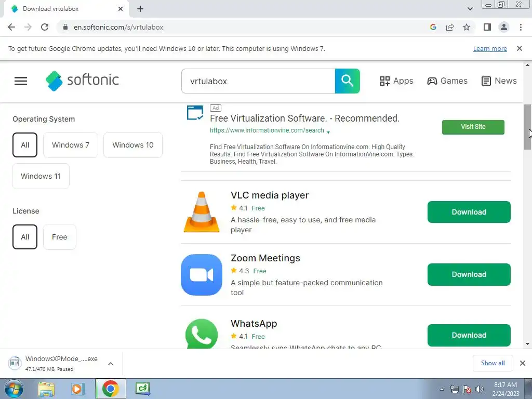Viewport: 532px width, 399px height.
Task: Go to Softonic home via logo
Action: coord(82,81)
